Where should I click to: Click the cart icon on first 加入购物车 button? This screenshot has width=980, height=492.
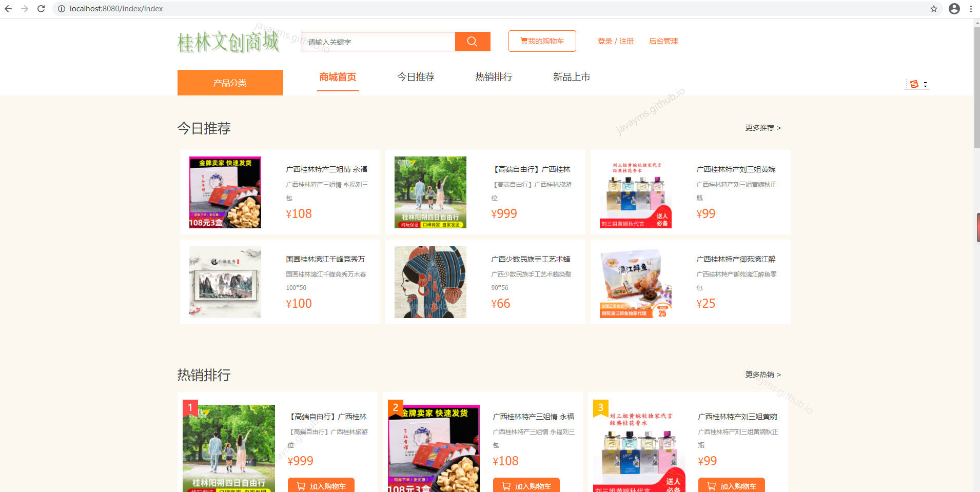point(300,485)
